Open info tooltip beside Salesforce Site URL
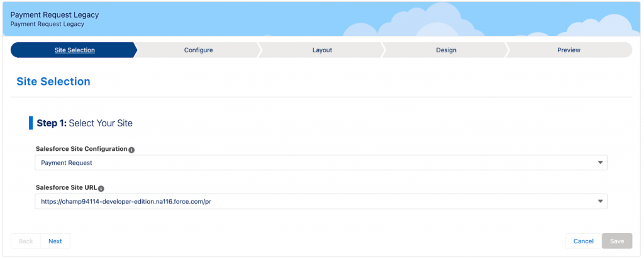 click(x=101, y=189)
